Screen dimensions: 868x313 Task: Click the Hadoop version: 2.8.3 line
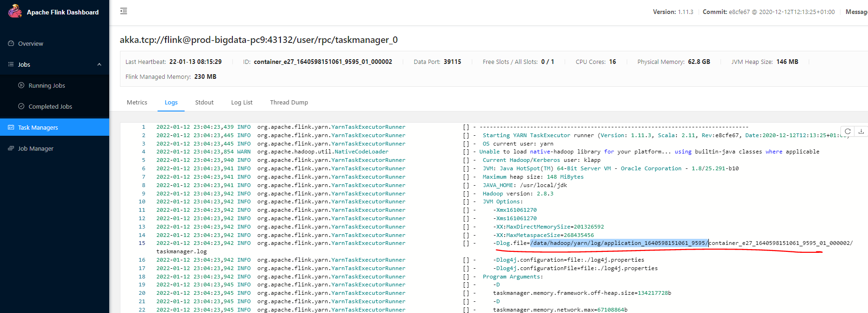518,194
